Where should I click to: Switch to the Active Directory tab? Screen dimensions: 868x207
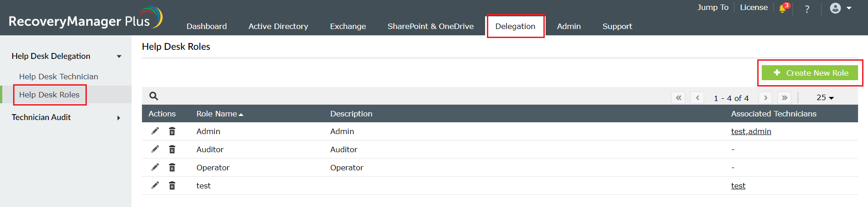(278, 26)
